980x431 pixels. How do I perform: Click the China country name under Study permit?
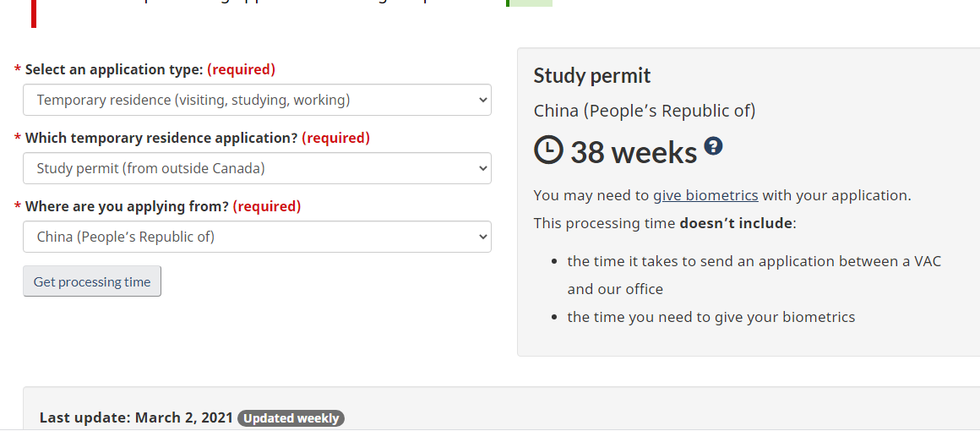[645, 111]
